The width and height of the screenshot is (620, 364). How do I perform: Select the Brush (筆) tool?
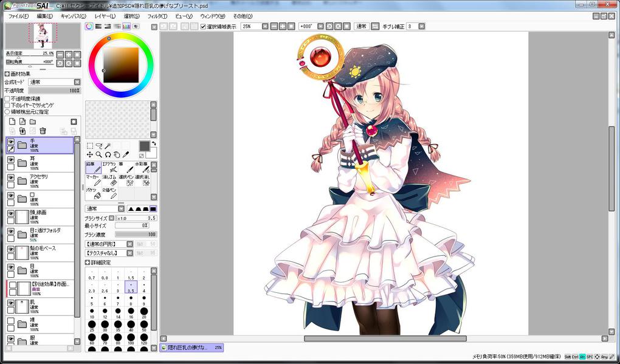(x=126, y=168)
